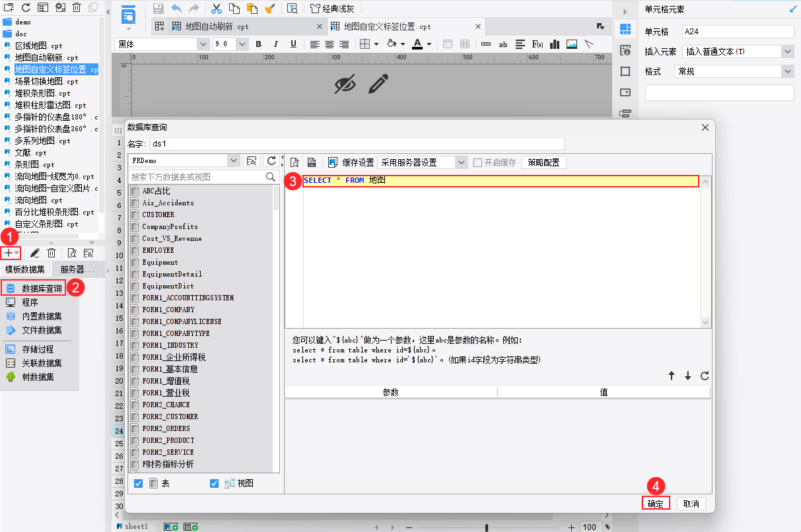Click the 'ab' rich text icon

point(503,44)
